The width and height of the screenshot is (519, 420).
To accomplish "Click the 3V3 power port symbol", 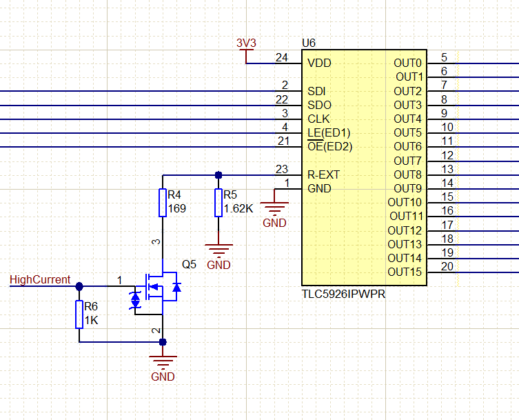I will point(246,50).
